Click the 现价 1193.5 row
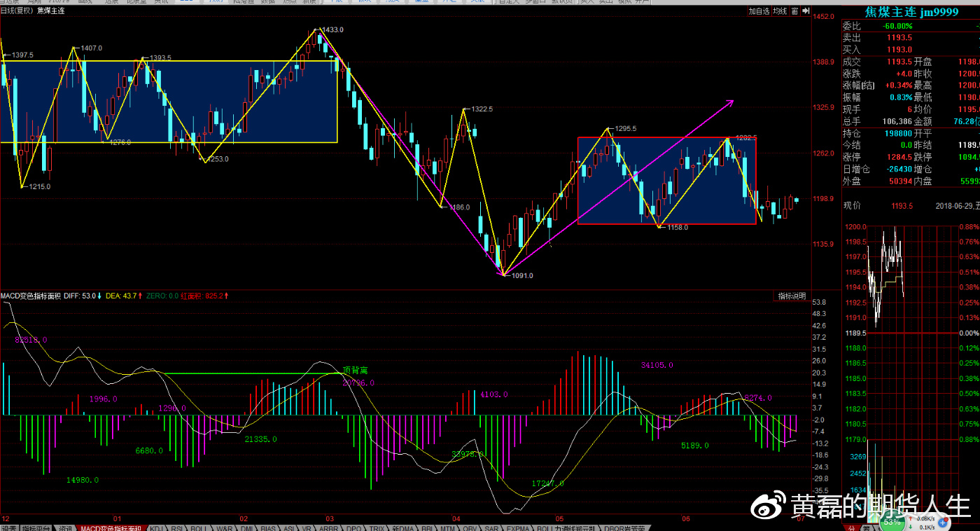This screenshot has height=531, width=980. click(878, 206)
